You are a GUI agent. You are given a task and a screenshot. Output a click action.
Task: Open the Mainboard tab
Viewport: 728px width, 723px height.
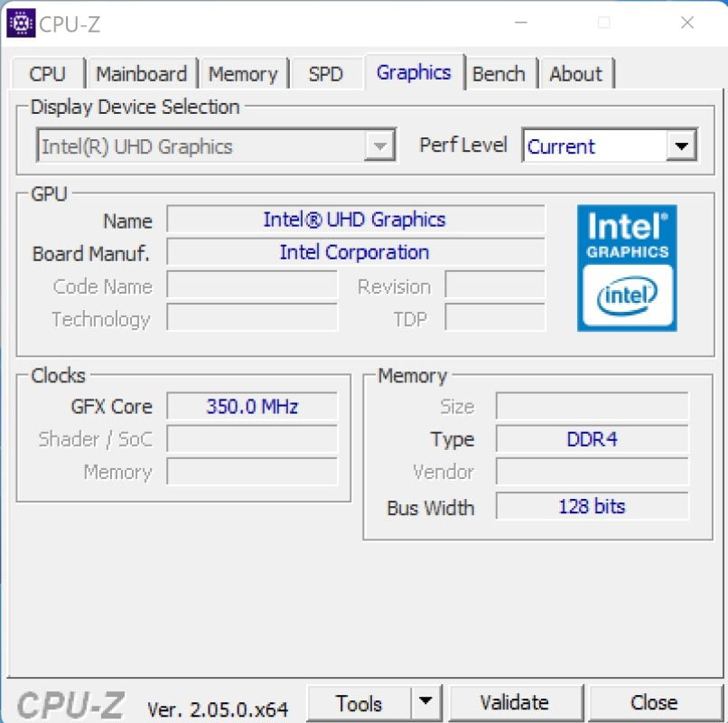141,74
